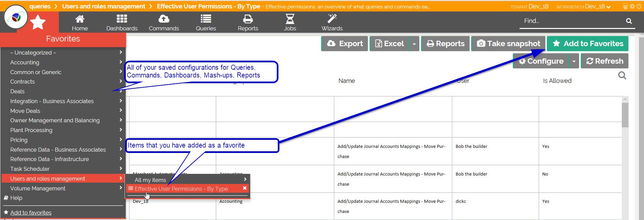Viewport: 644px width, 220px height.
Task: Type in the Find search field
Action: coord(572,21)
